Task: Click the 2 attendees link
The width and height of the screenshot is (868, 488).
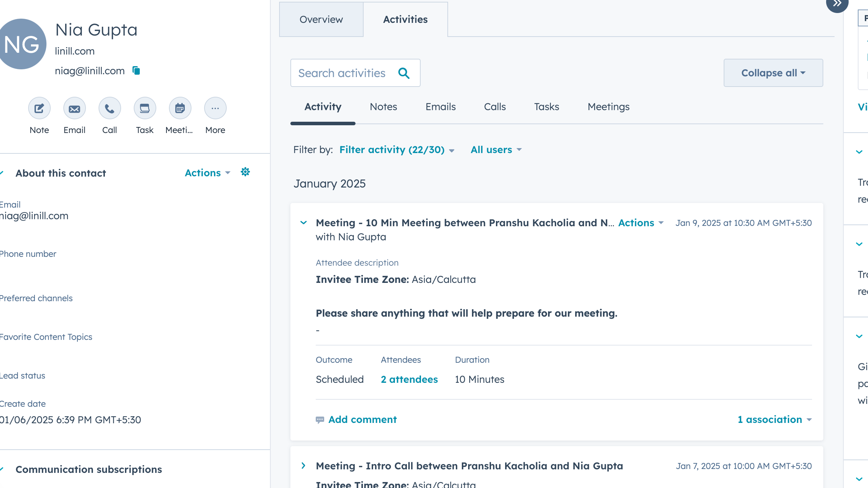Action: coord(409,379)
